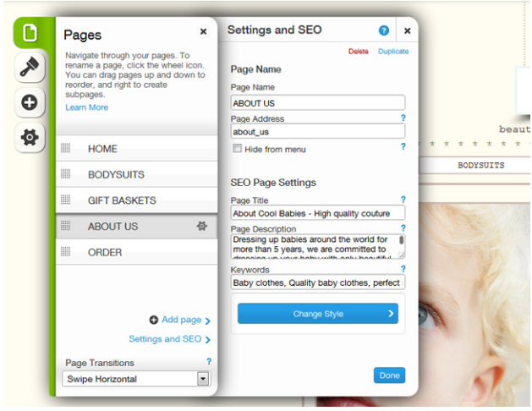This screenshot has width=532, height=411.
Task: Show help for Page Address
Action: pos(403,118)
